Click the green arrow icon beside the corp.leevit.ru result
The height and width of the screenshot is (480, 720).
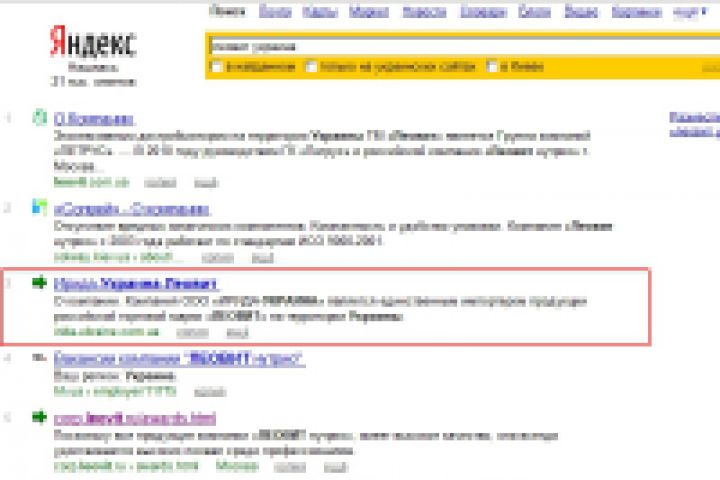(39, 417)
